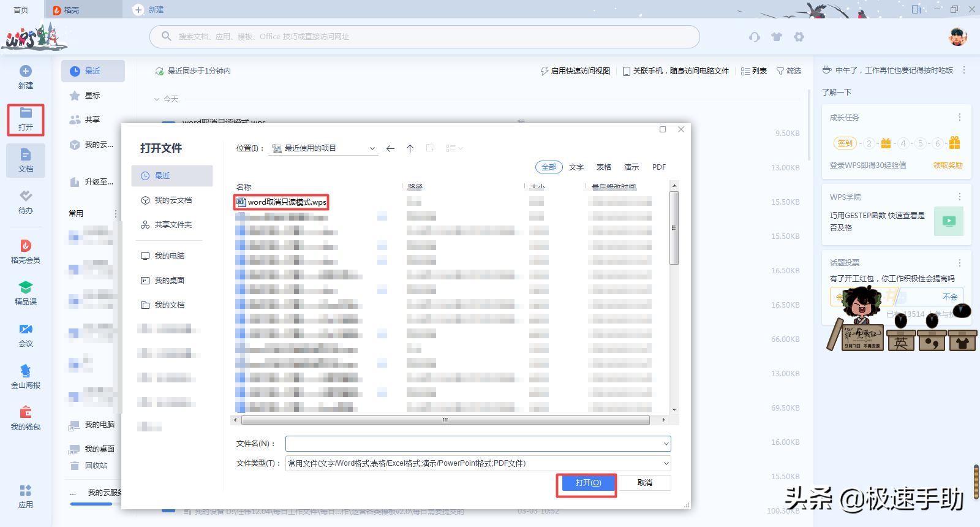Click the dialog's horizontal scrollbar thumb
The width and height of the screenshot is (980, 527).
[445, 420]
